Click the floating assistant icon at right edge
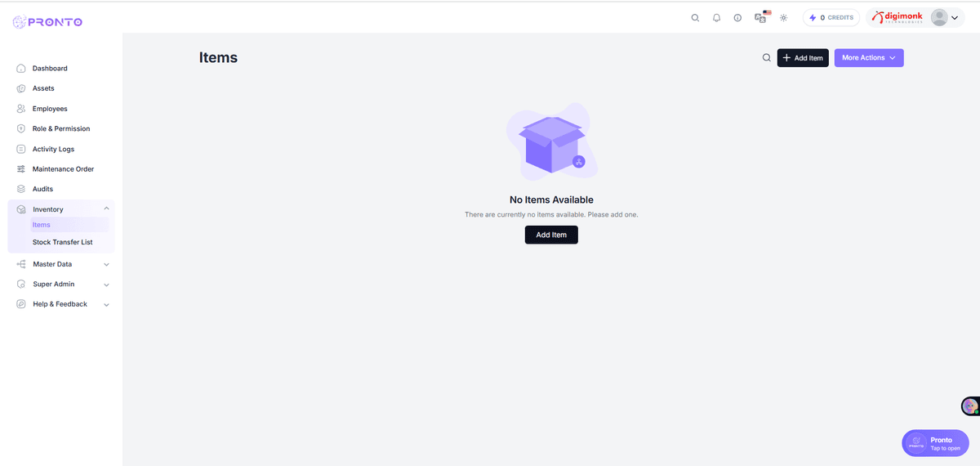The image size is (980, 466). tap(970, 406)
